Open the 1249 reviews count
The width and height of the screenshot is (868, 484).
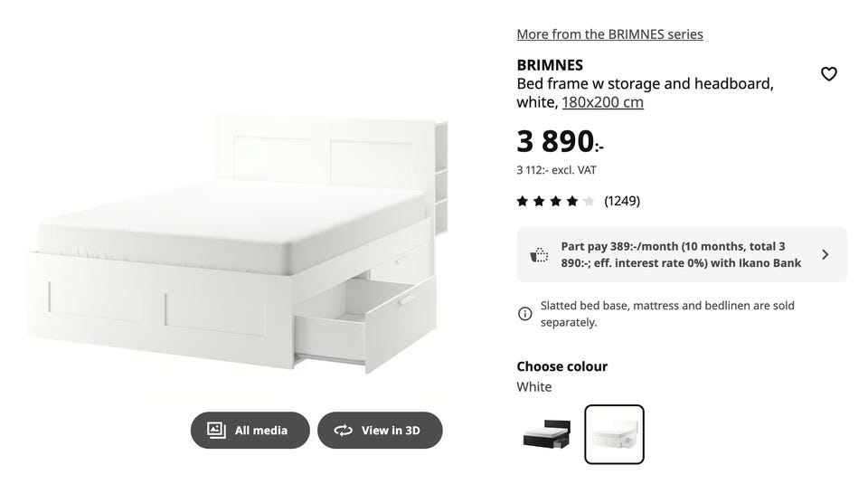click(622, 201)
